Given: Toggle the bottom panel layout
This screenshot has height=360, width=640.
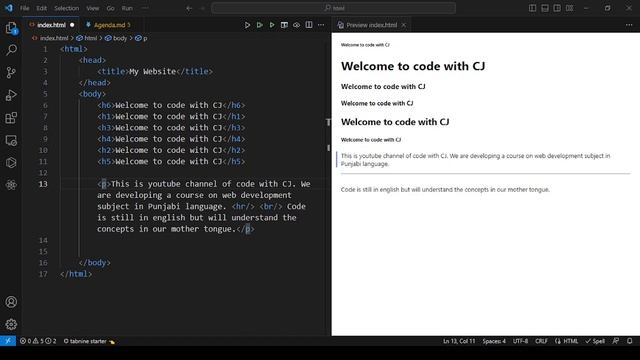Looking at the screenshot, I should click(545, 8).
